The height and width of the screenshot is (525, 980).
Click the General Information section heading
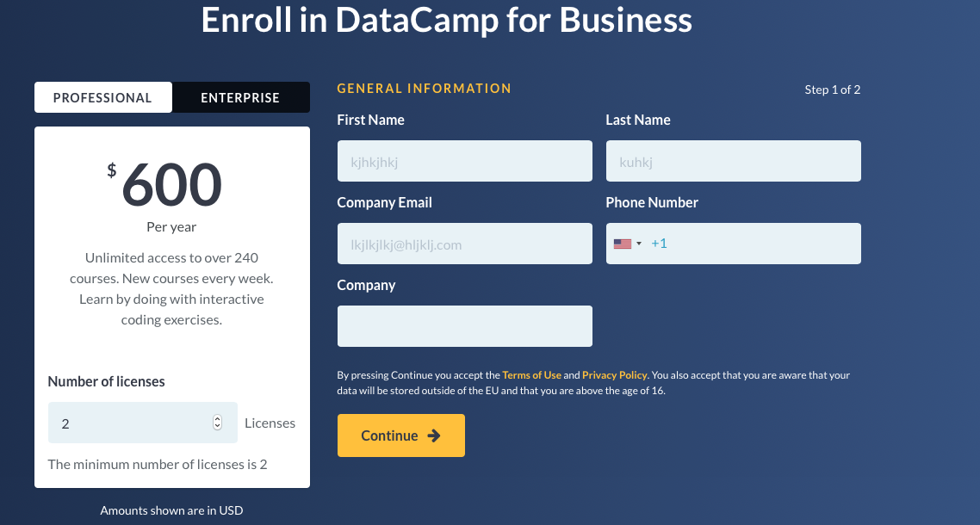pos(424,89)
